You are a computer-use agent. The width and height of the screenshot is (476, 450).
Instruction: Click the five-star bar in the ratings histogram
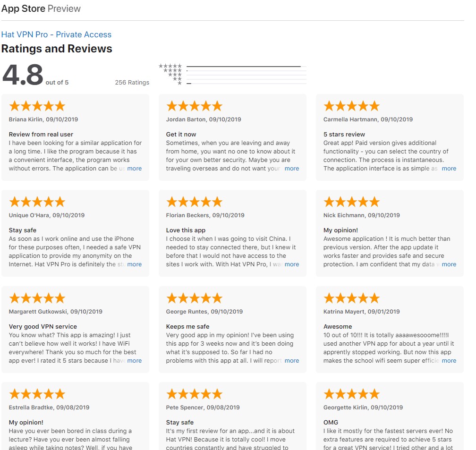coord(244,67)
